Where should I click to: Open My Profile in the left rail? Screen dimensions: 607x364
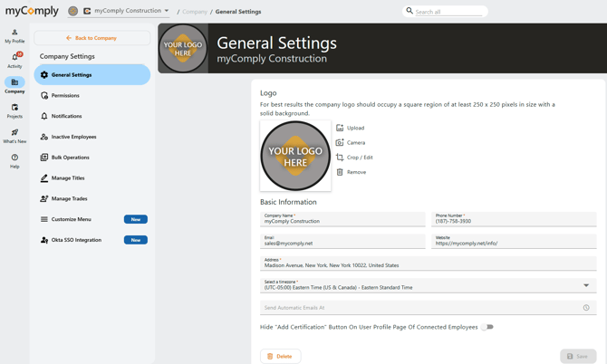(14, 36)
